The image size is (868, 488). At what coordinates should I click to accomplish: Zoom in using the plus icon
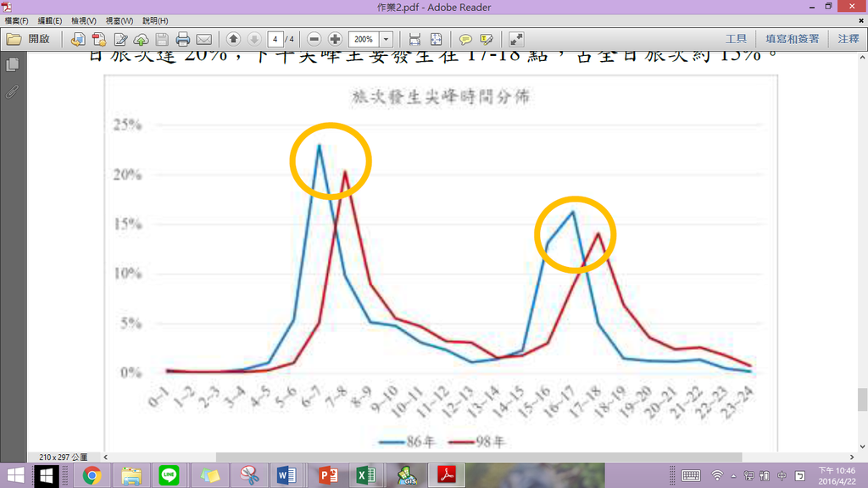[x=334, y=38]
